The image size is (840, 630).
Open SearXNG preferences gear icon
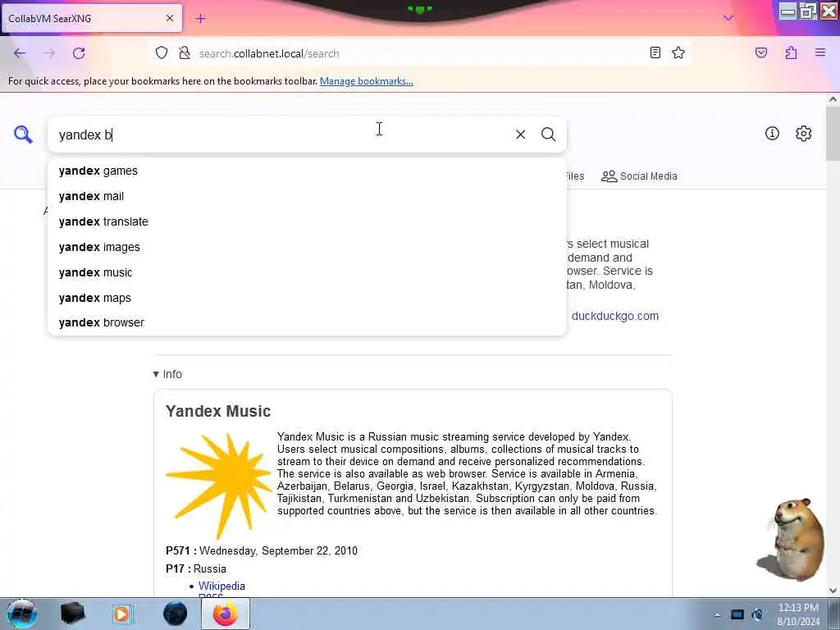(804, 134)
